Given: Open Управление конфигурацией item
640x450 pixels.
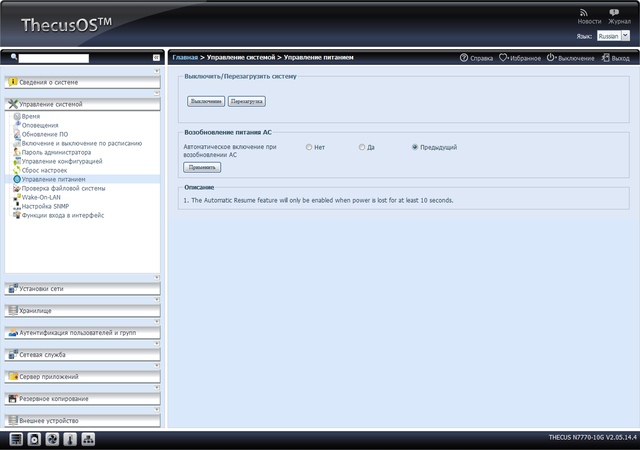Looking at the screenshot, I should [x=62, y=161].
